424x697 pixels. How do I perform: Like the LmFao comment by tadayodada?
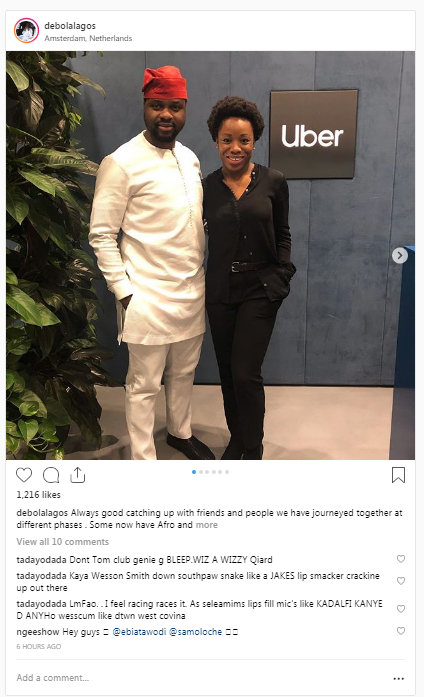401,609
